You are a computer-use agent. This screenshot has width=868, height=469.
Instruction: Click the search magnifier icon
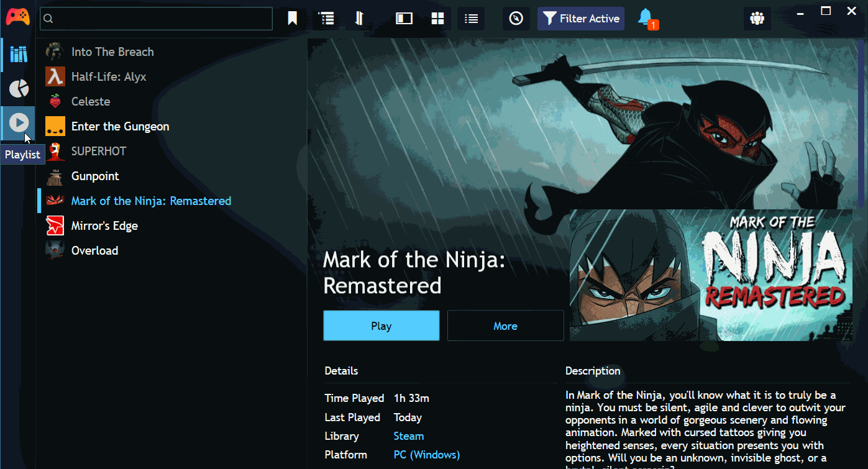pyautogui.click(x=48, y=19)
